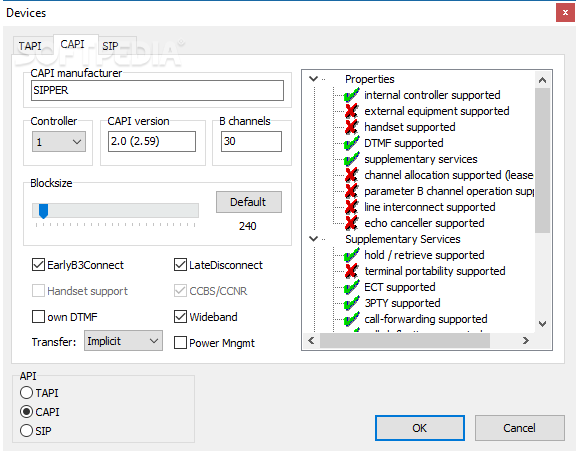Click the 'Properties' tree heading text
576x451 pixels.
(x=370, y=79)
